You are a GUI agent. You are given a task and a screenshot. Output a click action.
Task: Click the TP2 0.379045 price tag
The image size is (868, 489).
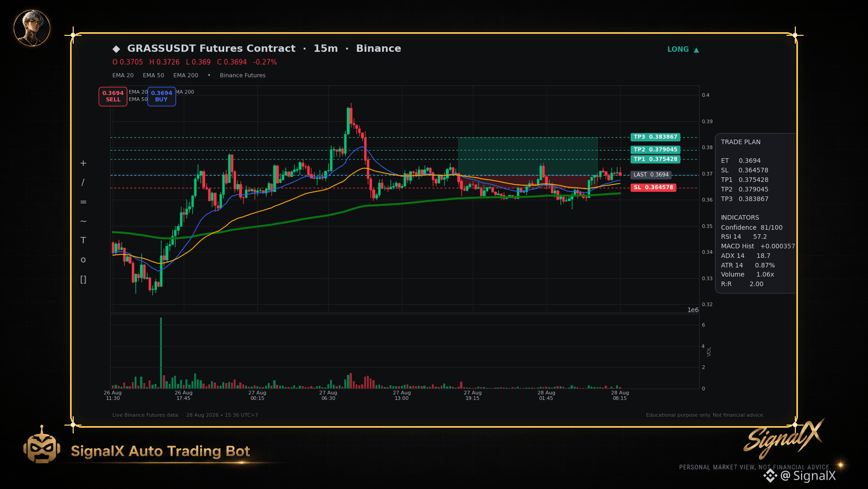point(655,150)
